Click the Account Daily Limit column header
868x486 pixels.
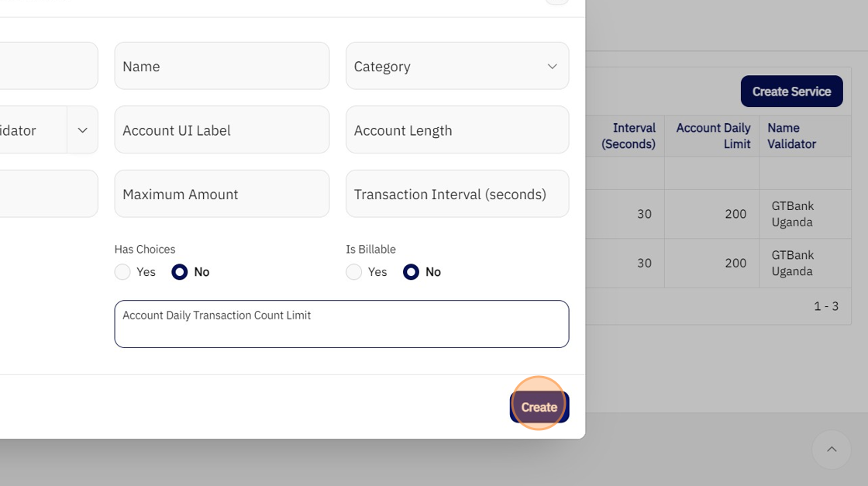713,136
